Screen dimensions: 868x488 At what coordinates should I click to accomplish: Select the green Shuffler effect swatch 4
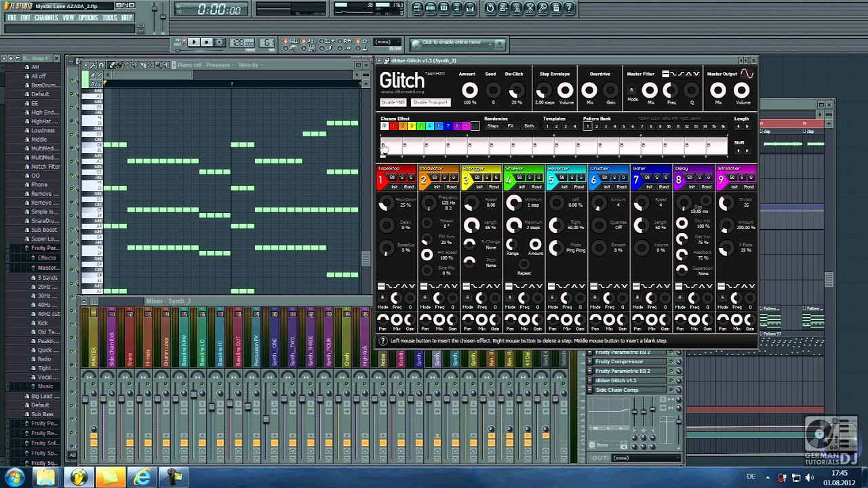pos(420,126)
